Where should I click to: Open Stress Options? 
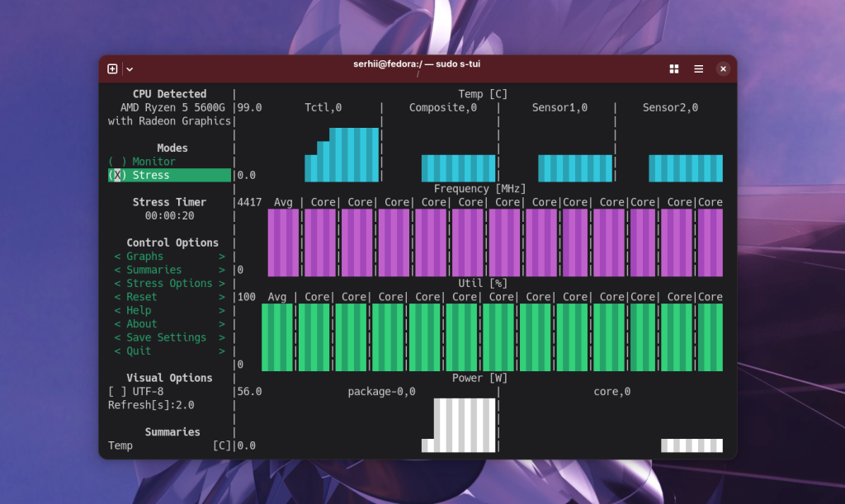[x=169, y=283]
